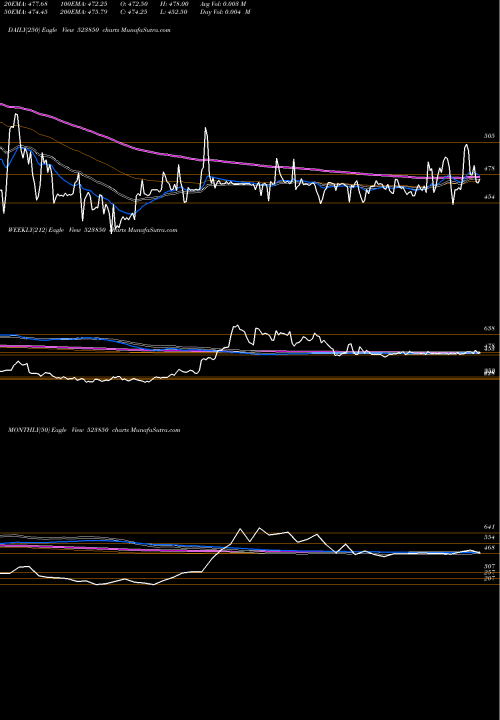
Task: Click the 454 price level on daily chart
Action: (x=489, y=197)
